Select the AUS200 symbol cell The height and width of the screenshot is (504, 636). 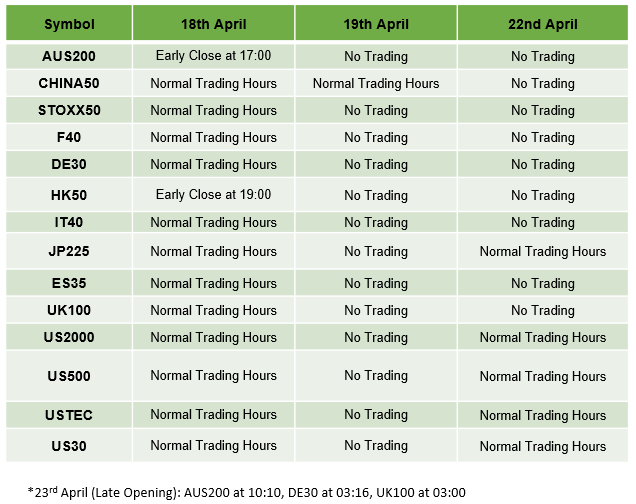click(x=69, y=56)
